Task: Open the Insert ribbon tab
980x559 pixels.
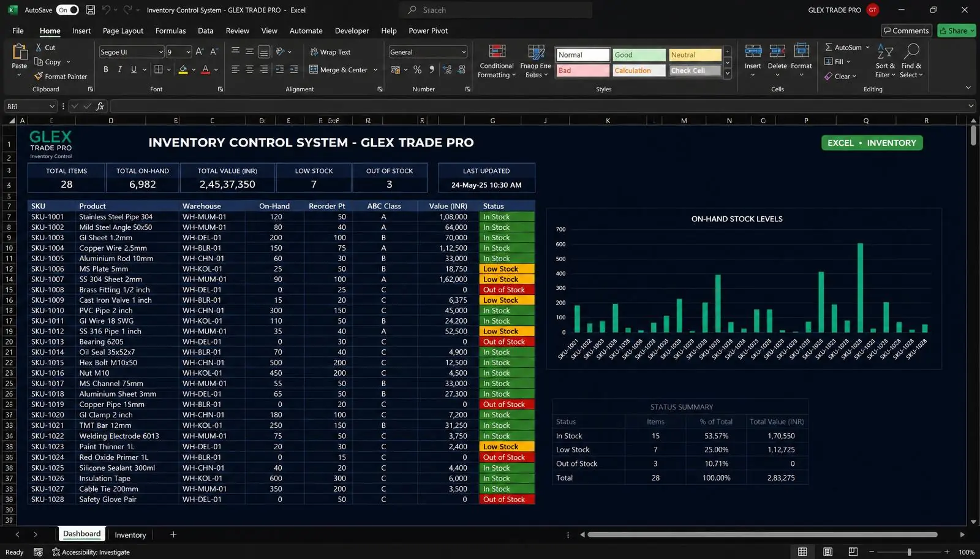Action: (81, 31)
